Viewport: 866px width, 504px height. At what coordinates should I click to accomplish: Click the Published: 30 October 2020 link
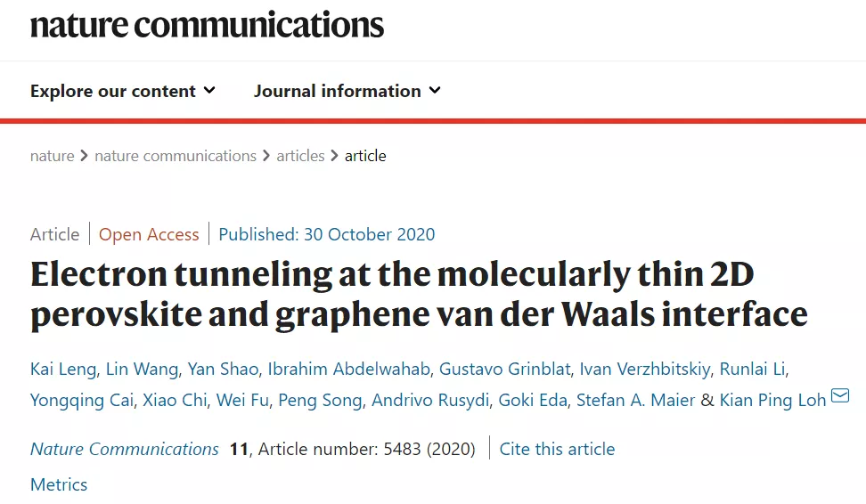tap(327, 234)
